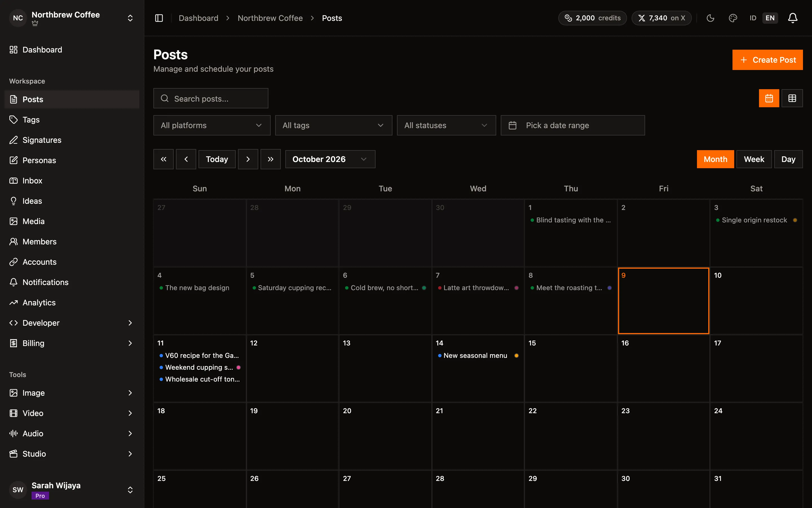Open the October 2026 month selector
The image size is (812, 508).
(330, 159)
